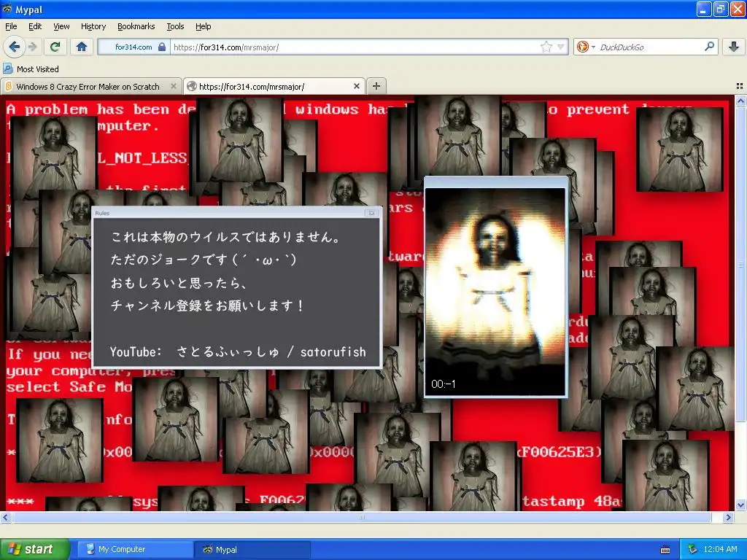Click the vertical scroll down arrow
The width and height of the screenshot is (747, 560).
click(x=740, y=505)
